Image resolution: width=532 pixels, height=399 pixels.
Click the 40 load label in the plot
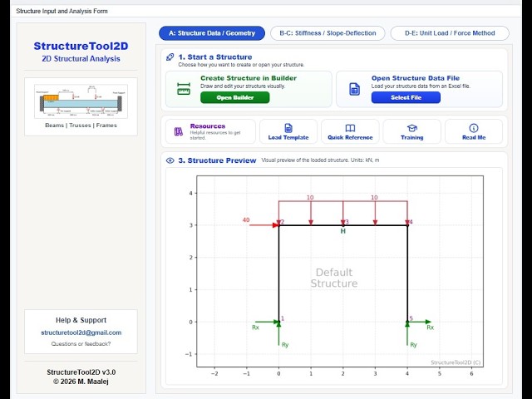tap(246, 219)
